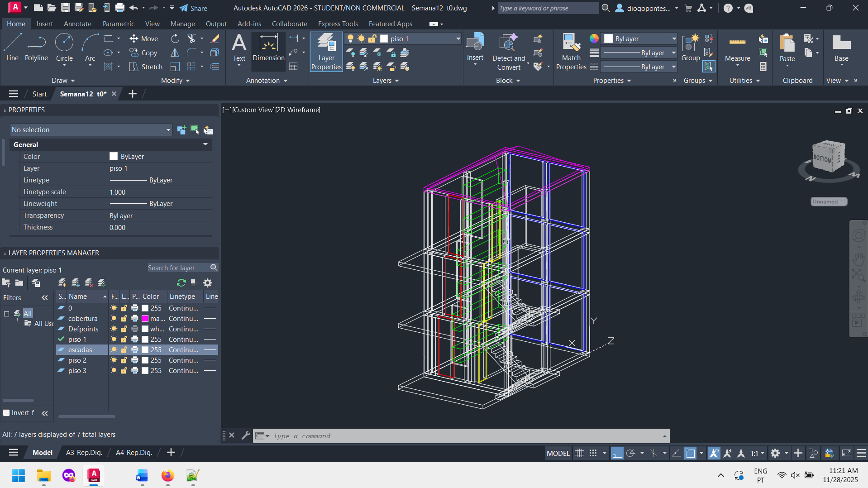Select the Text annotation tool
The image size is (868, 488).
tap(239, 48)
